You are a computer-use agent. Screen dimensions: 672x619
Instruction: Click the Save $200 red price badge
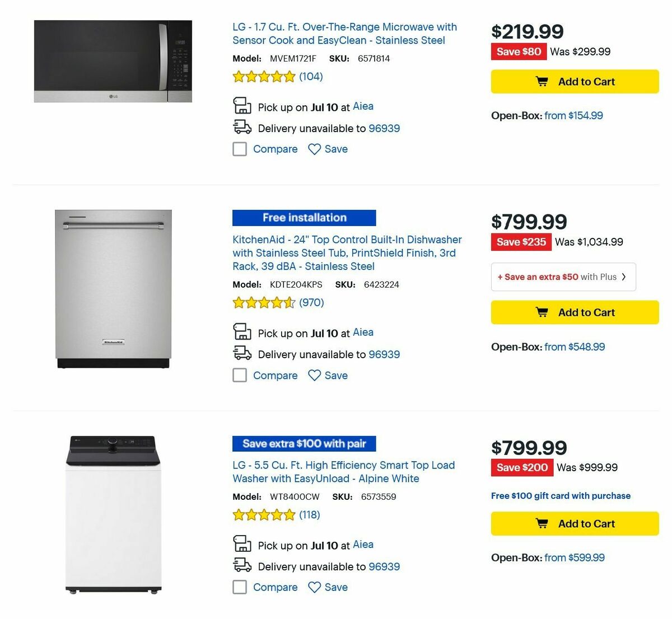pos(521,467)
